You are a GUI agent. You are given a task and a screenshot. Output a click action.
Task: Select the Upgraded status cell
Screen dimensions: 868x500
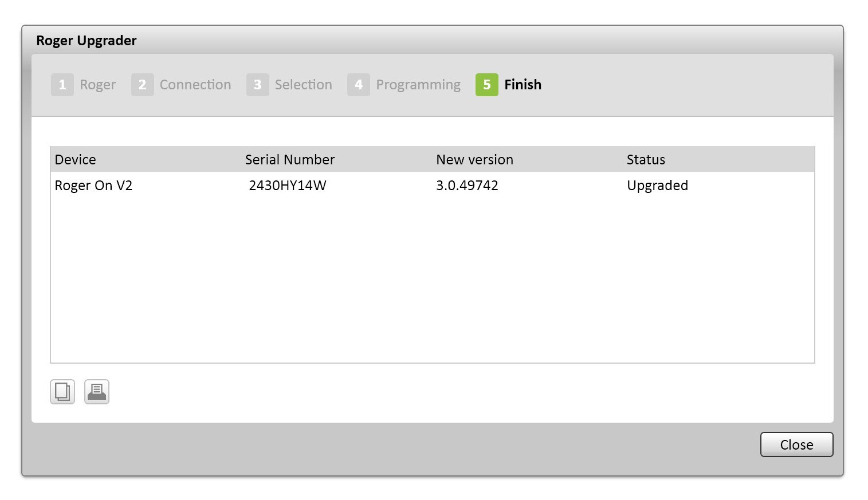tap(657, 186)
